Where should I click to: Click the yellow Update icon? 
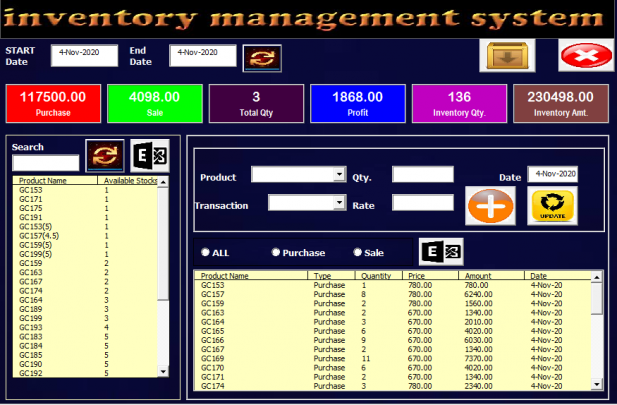pyautogui.click(x=552, y=205)
